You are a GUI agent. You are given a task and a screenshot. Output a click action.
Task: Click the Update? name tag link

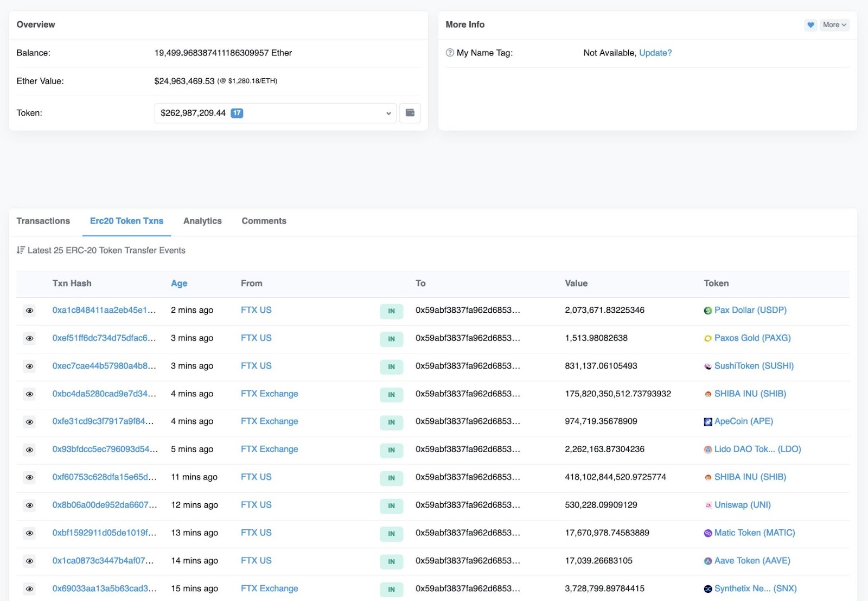point(655,53)
